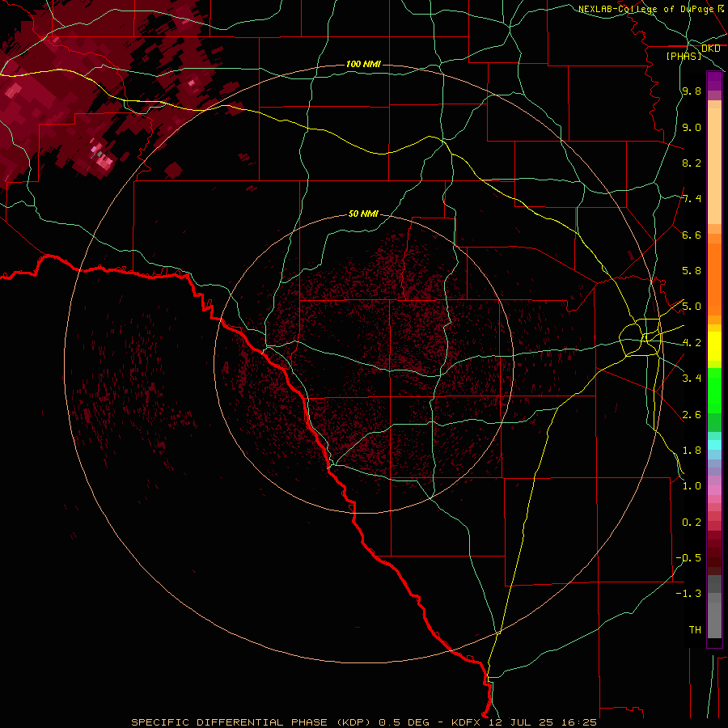The width and height of the screenshot is (728, 728).
Task: Pick the dark maroon color bar segment near -0.5
Action: coord(714,557)
